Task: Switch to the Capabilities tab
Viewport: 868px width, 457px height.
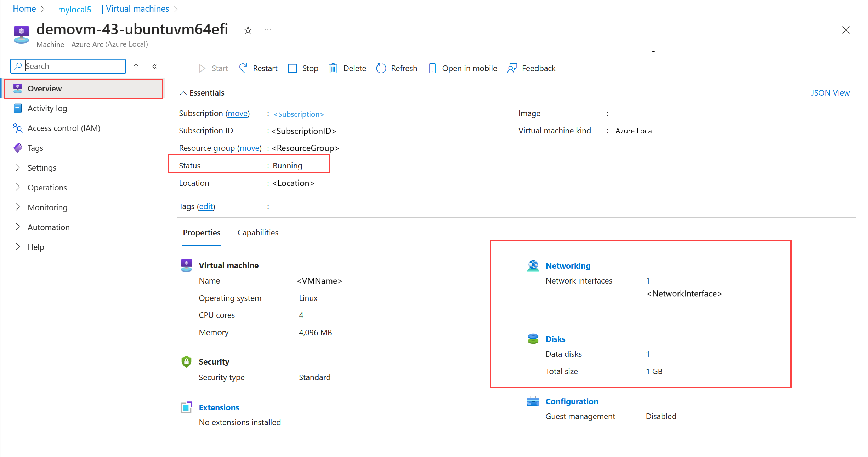Action: click(257, 233)
